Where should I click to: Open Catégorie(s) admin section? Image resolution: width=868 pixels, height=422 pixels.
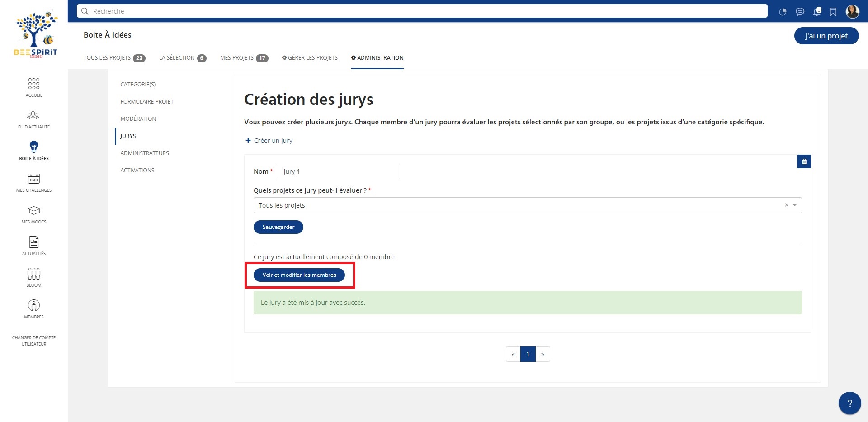click(x=138, y=85)
